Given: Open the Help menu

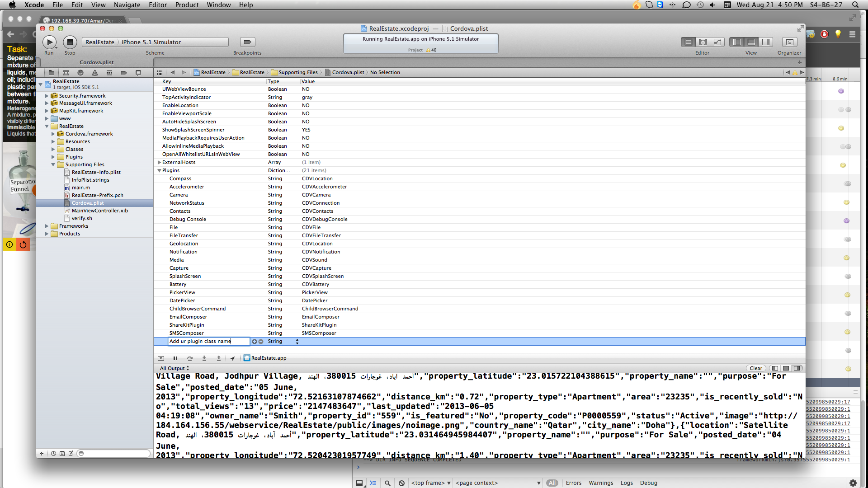Looking at the screenshot, I should (246, 5).
